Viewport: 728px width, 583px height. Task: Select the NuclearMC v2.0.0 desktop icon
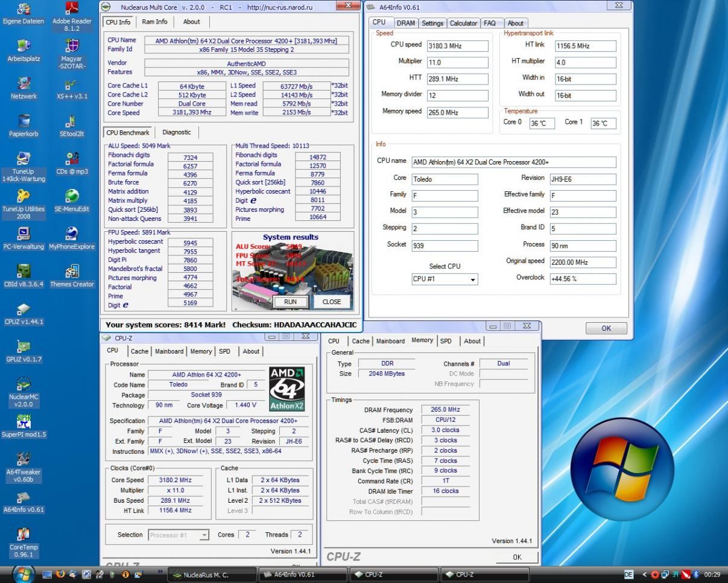point(24,391)
